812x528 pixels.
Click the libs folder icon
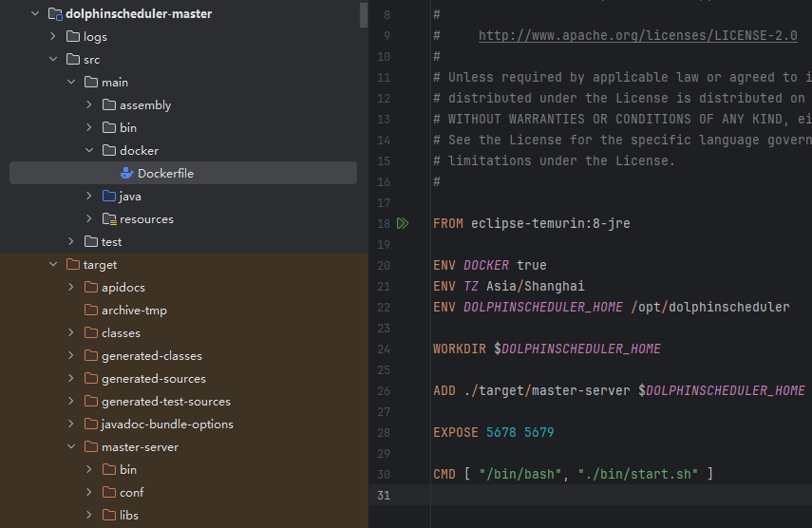point(109,515)
